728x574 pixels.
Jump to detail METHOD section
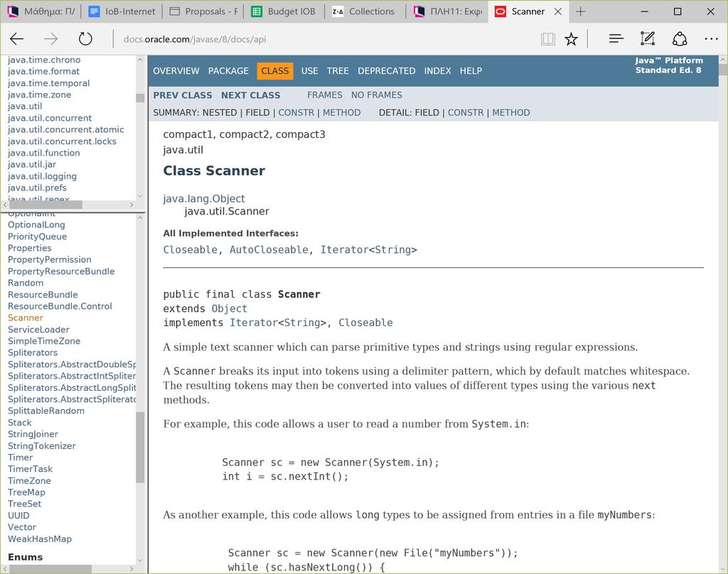point(510,113)
